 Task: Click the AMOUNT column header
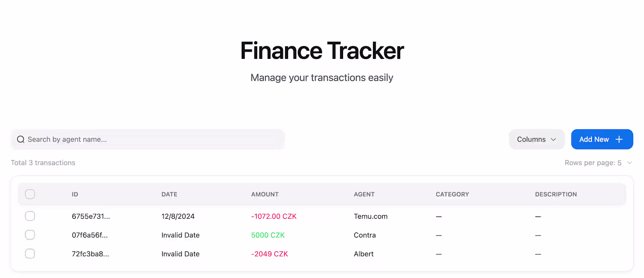tap(265, 194)
